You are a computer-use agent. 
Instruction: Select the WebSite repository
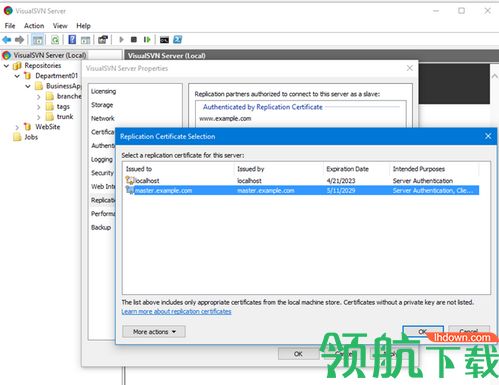pyautogui.click(x=48, y=127)
